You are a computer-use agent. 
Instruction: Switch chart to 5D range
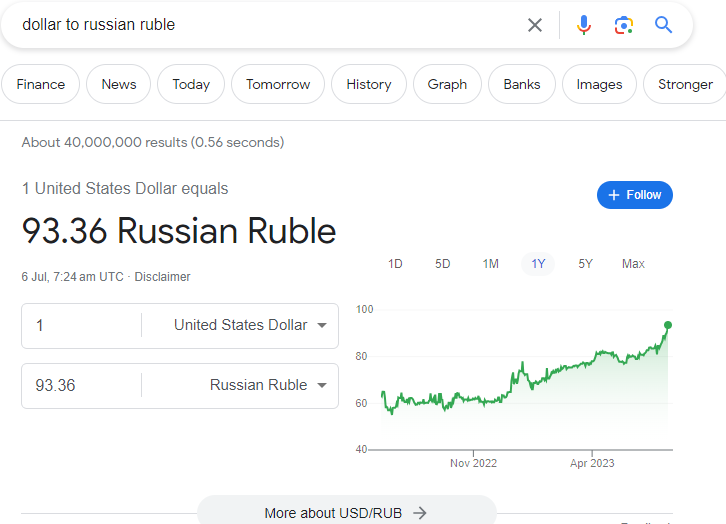tap(443, 264)
